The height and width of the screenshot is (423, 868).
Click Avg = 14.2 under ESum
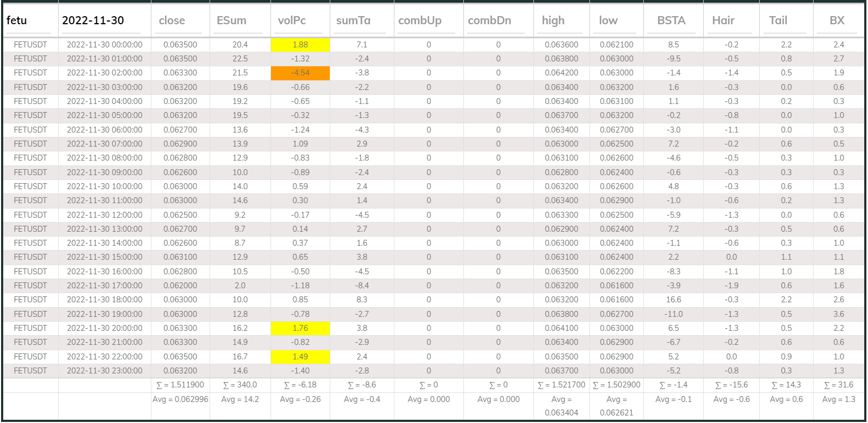click(x=240, y=399)
